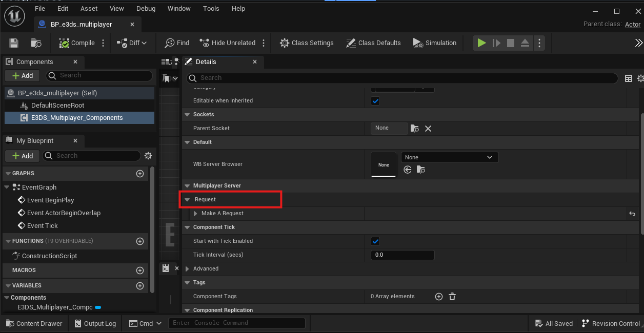Viewport: 644px width, 333px height.
Task: Open the WB Server Browser dropdown
Action: (449, 157)
